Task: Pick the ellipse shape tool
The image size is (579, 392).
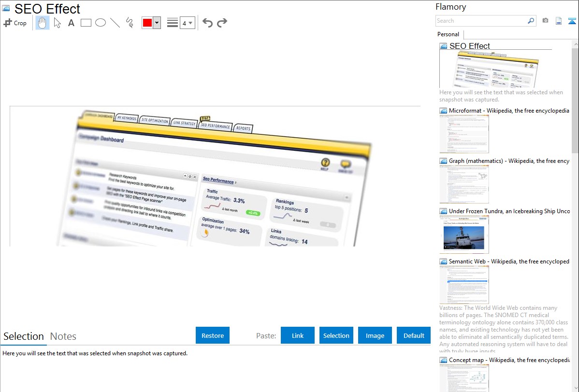Action: pyautogui.click(x=101, y=23)
